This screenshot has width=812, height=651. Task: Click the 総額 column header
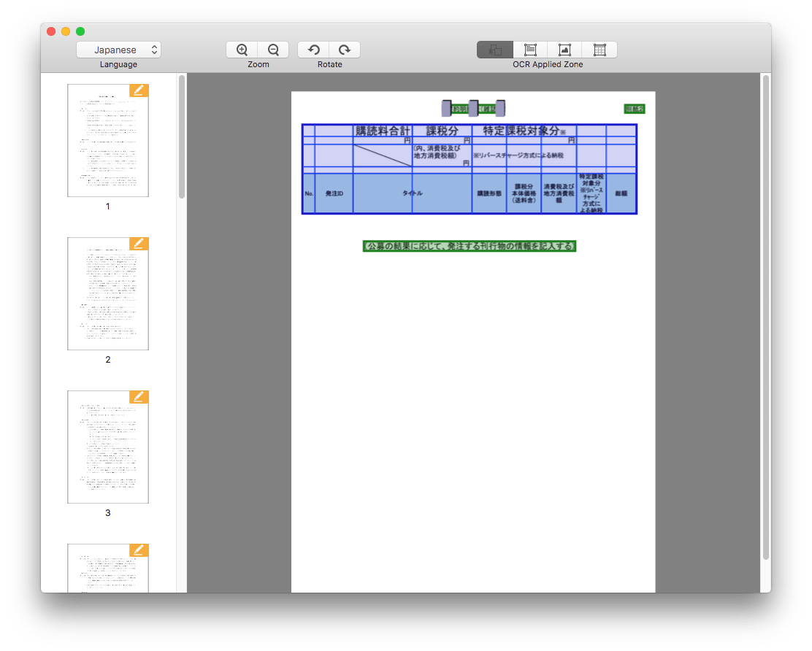click(621, 193)
